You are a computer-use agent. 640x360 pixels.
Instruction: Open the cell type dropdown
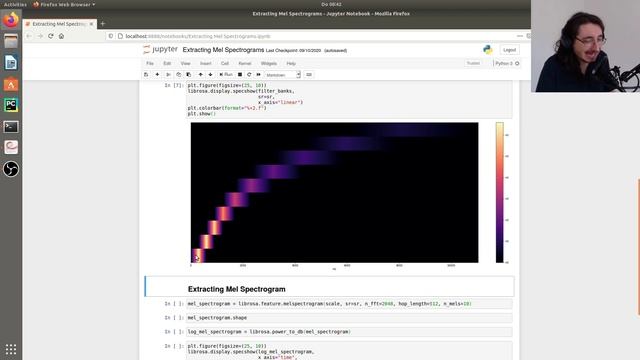282,75
